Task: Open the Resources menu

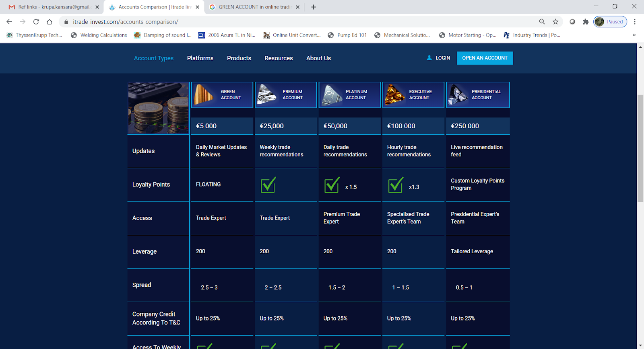Action: tap(279, 58)
